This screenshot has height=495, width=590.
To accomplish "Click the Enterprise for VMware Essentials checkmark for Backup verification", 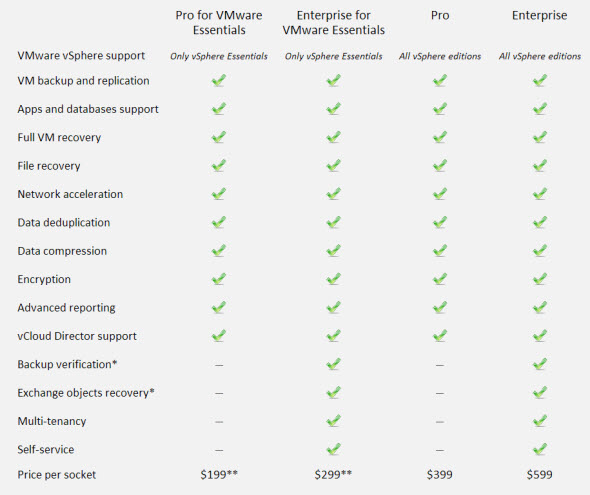I will 333,364.
